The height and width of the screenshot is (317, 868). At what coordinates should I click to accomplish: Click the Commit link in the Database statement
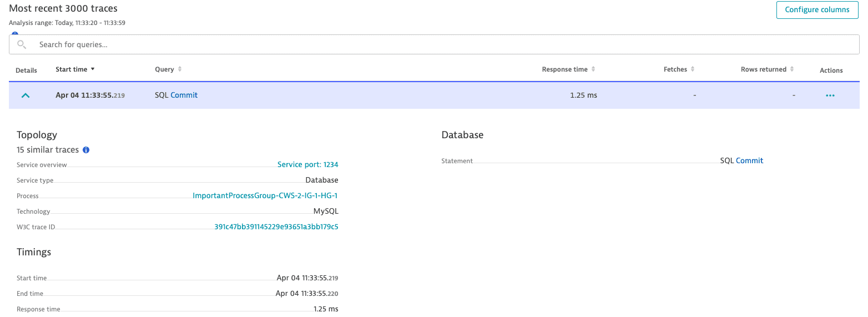[x=749, y=161]
